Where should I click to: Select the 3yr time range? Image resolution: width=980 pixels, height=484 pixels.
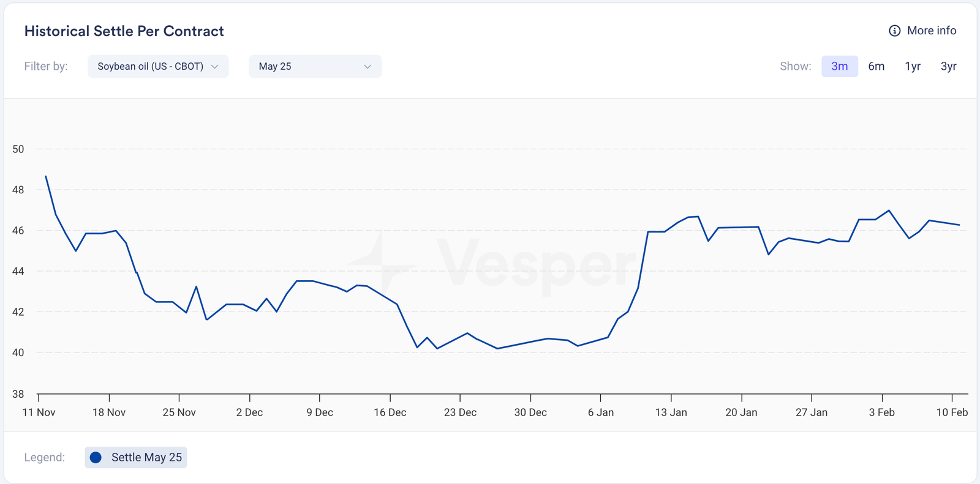948,66
